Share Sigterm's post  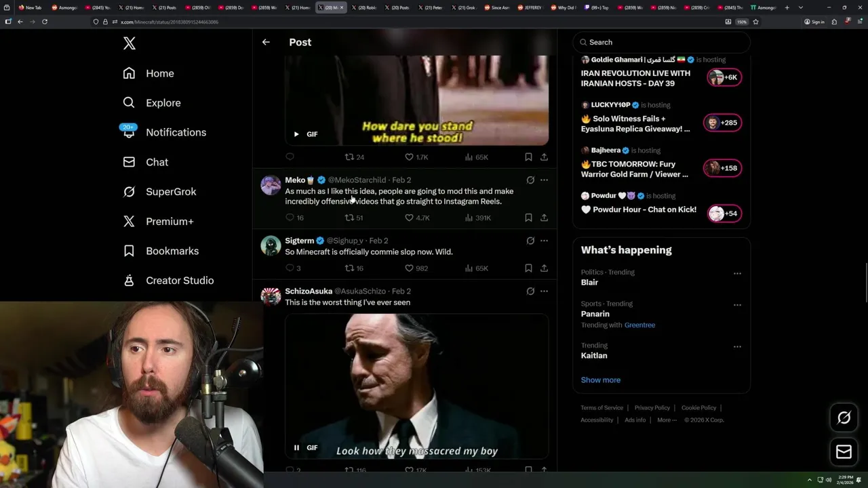[x=544, y=268]
